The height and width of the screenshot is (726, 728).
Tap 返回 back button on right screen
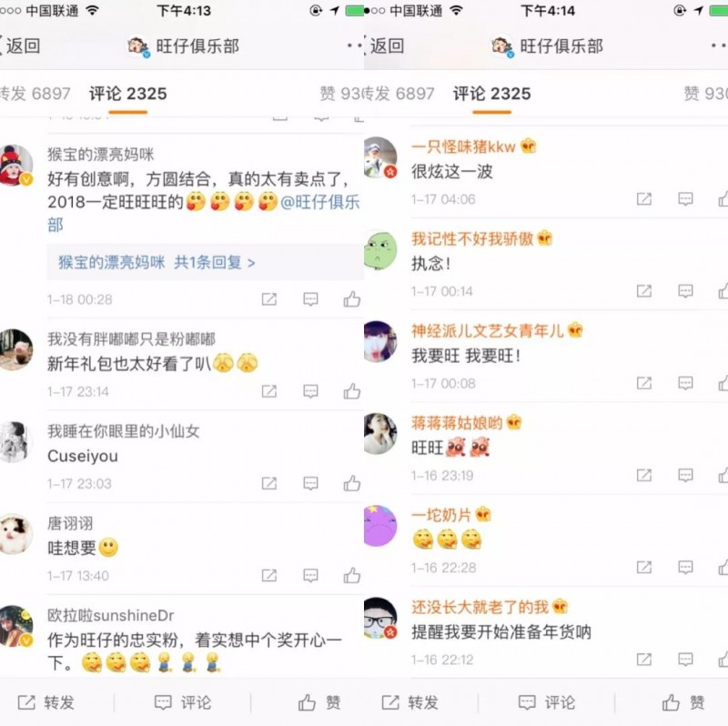click(x=383, y=46)
